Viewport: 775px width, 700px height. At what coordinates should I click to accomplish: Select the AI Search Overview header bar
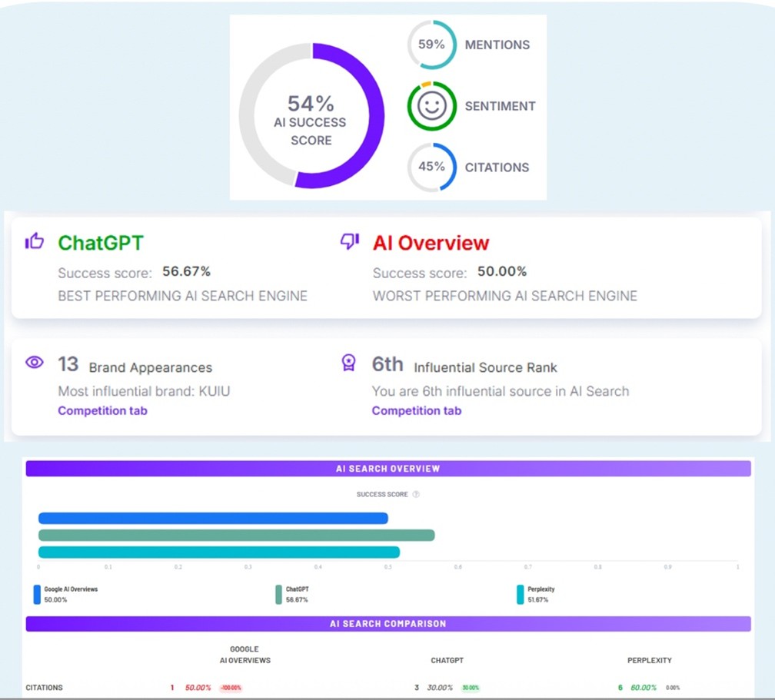point(387,469)
